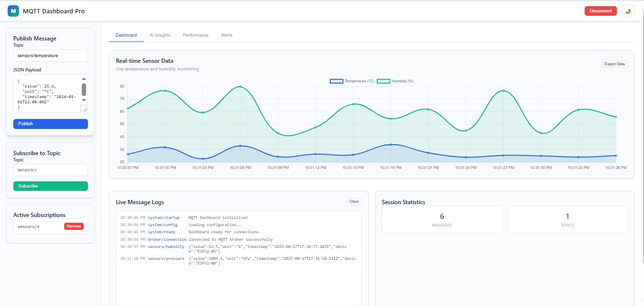The width and height of the screenshot is (644, 306).
Task: Toggle the Humidity (%) legend swatch
Action: (x=384, y=81)
